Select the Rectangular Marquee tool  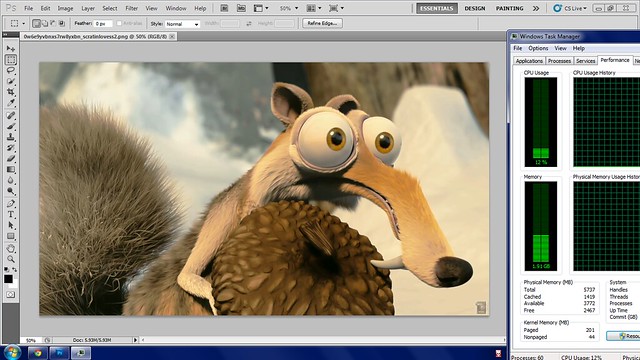(x=11, y=60)
